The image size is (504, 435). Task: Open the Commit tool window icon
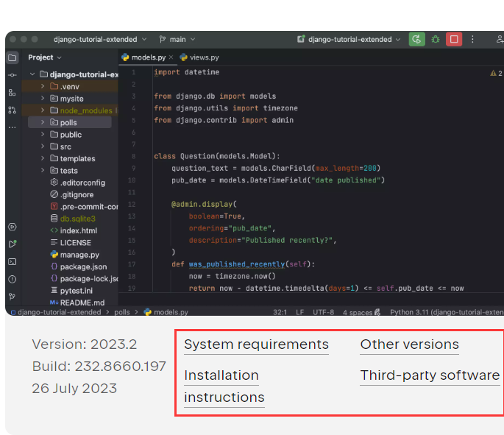13,75
